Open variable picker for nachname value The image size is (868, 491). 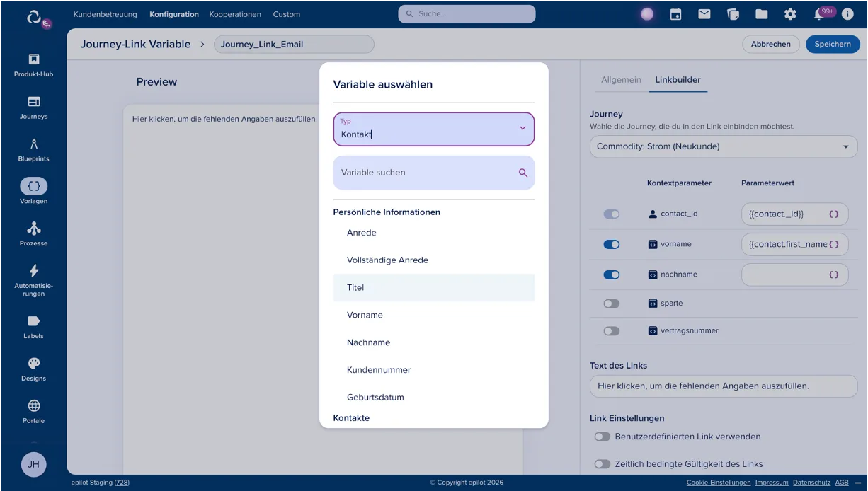pos(833,275)
